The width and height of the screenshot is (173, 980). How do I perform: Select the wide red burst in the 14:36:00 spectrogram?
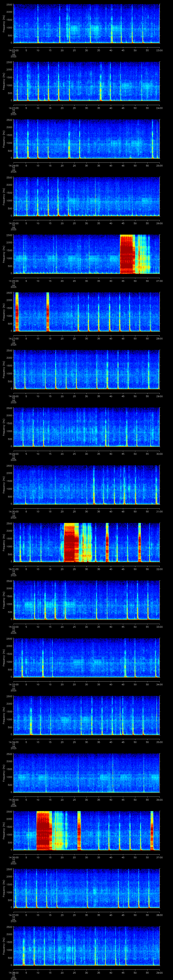(44, 831)
